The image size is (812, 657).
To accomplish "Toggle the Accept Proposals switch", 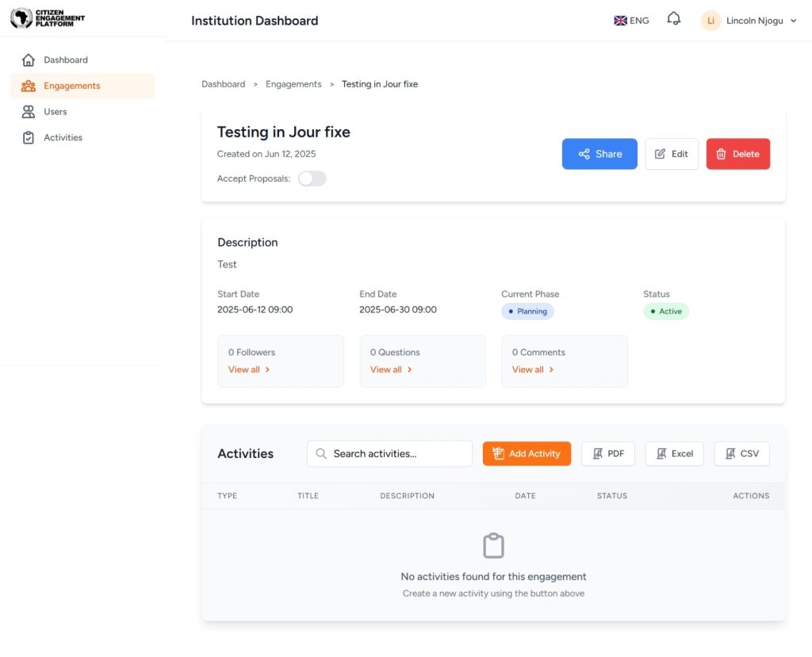I will click(312, 179).
